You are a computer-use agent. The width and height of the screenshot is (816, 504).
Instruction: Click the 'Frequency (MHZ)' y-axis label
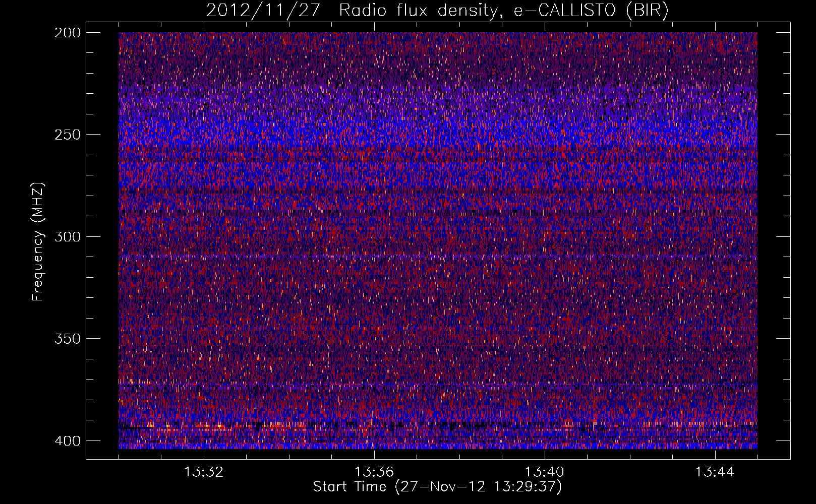[38, 241]
